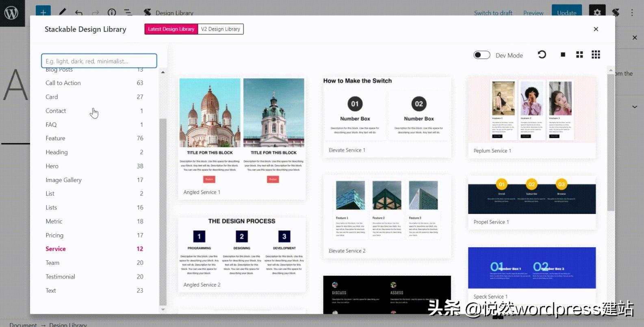Open the three-dot Options menu
644x327 pixels.
coord(632,13)
